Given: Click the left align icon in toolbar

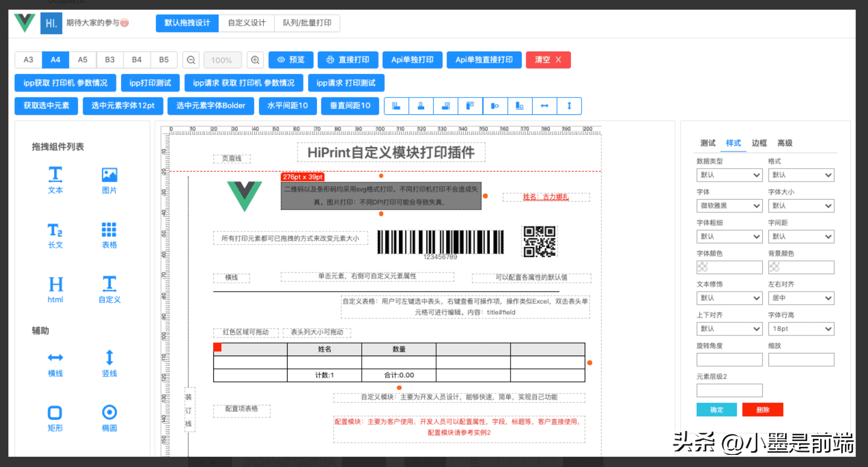Looking at the screenshot, I should tap(396, 106).
